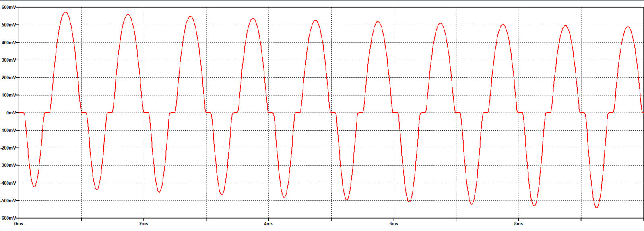Click the -600mV label at axis bottom
Image resolution: width=644 pixels, height=231 pixels.
[8, 218]
